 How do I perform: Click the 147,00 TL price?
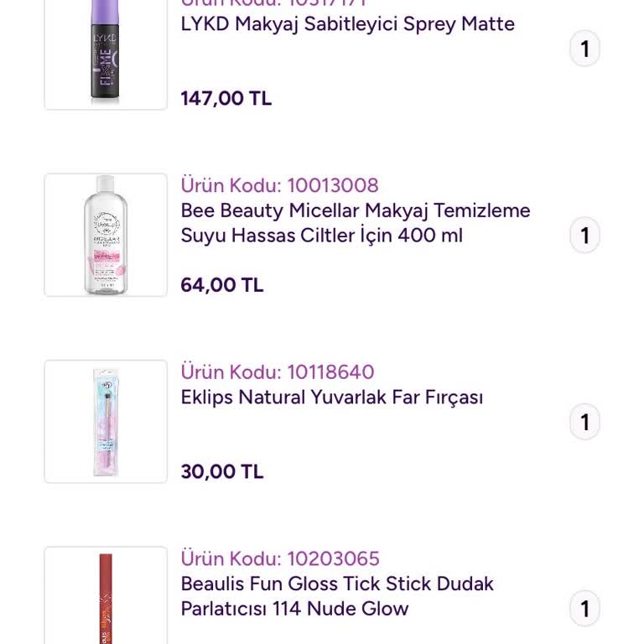pyautogui.click(x=226, y=99)
